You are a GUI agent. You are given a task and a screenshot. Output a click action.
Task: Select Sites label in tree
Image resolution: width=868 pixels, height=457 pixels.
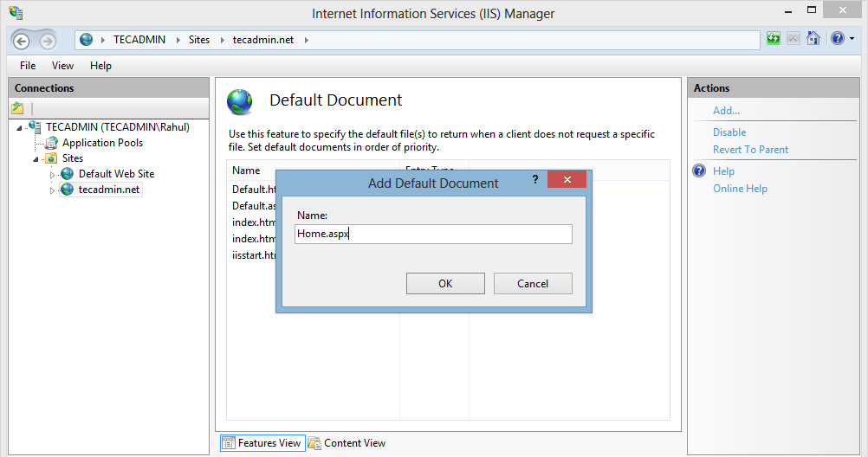(x=73, y=158)
